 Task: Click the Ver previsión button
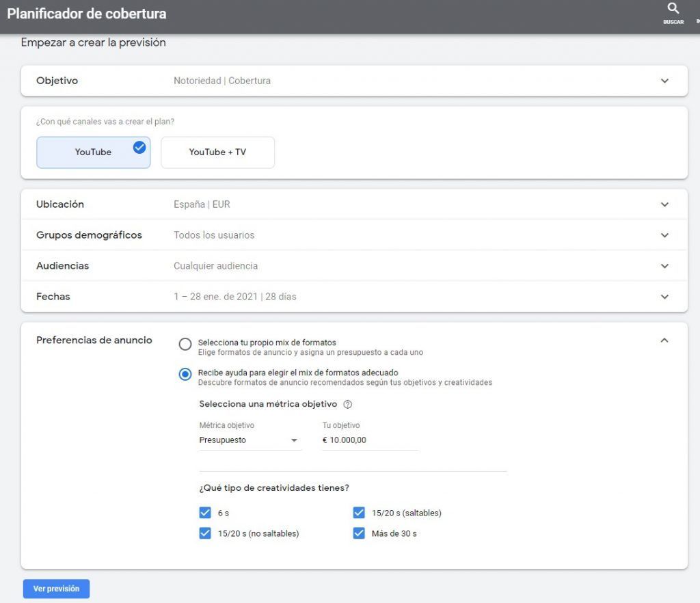(56, 589)
